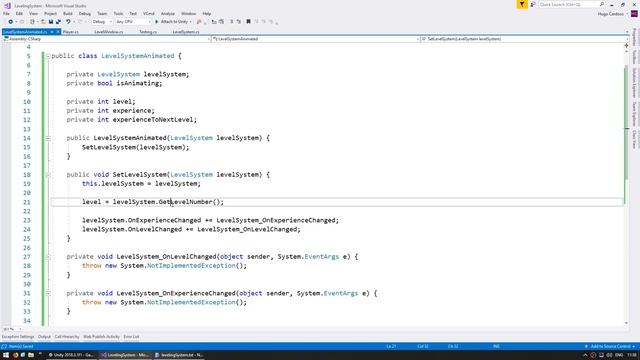Open Windows Start menu
Screen dimensions: 640x360
(x=6, y=355)
